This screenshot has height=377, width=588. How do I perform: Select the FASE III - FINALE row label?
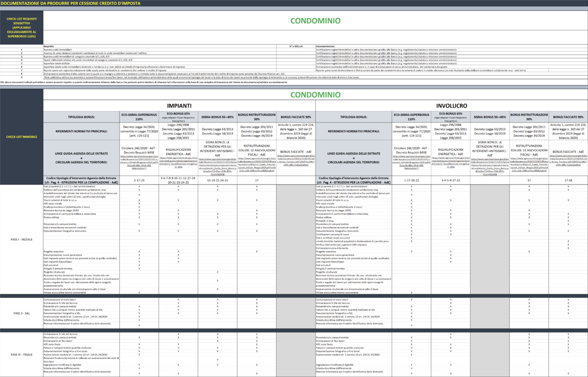click(x=21, y=354)
